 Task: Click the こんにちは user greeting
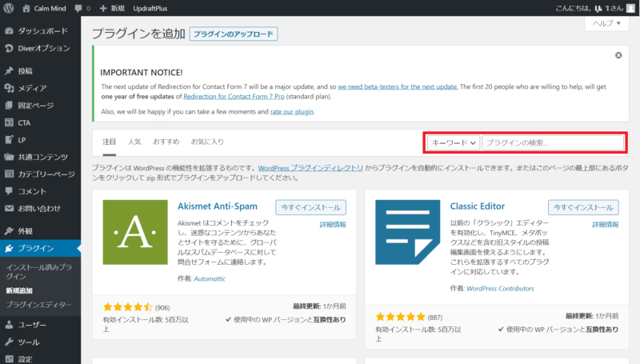pyautogui.click(x=590, y=8)
